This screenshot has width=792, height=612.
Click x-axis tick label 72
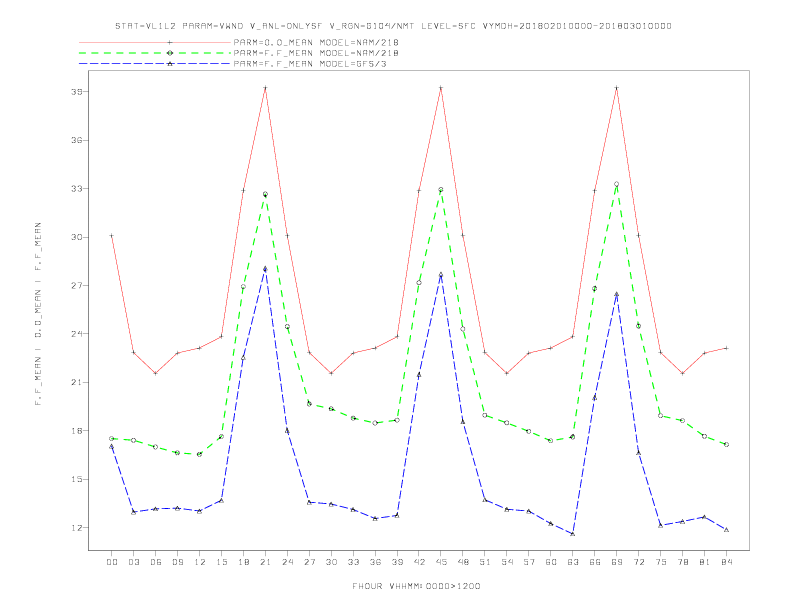pyautogui.click(x=639, y=562)
